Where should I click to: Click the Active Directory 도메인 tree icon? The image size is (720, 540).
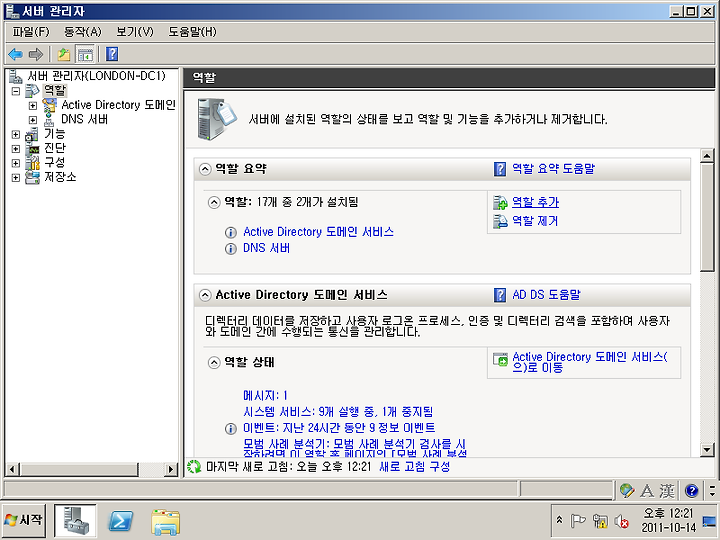49,105
